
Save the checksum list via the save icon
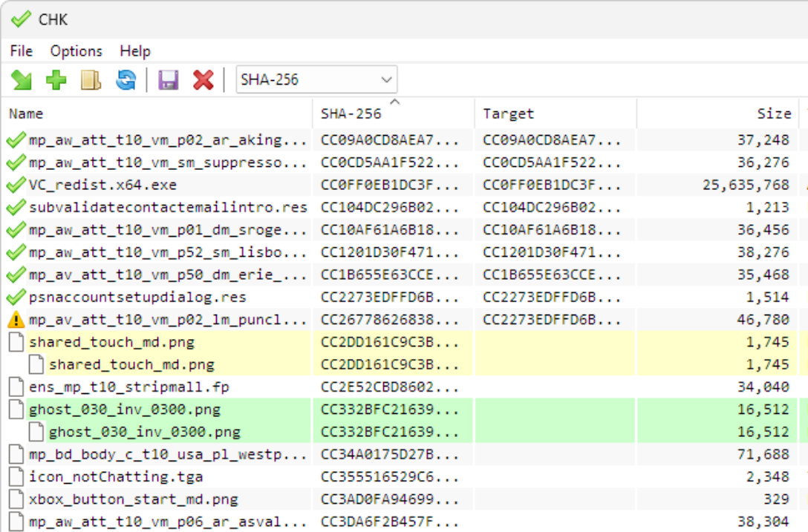[169, 79]
